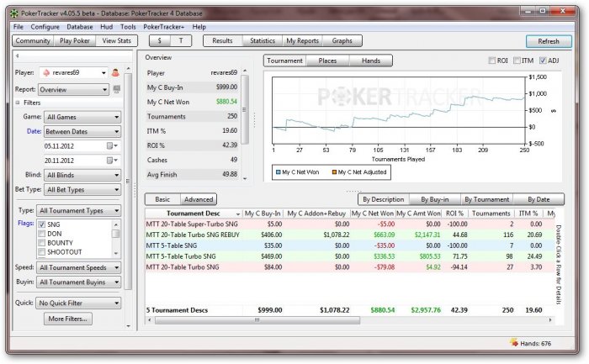This screenshot has width=589, height=364.
Task: Click the report options icon next to Overview
Action: [x=117, y=89]
